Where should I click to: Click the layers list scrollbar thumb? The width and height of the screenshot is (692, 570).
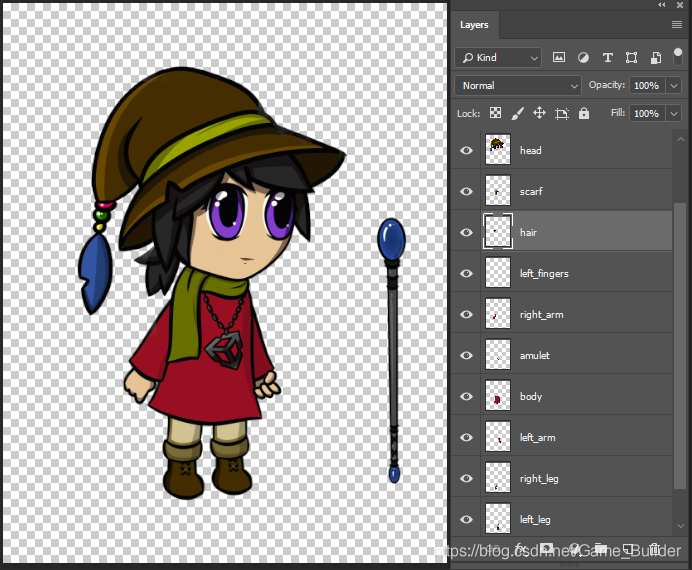(680, 345)
